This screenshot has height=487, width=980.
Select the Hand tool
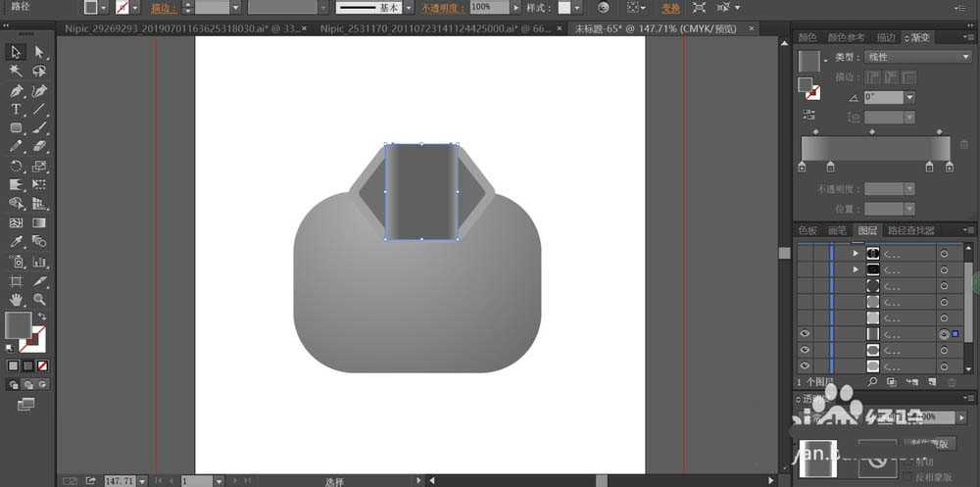tap(17, 299)
